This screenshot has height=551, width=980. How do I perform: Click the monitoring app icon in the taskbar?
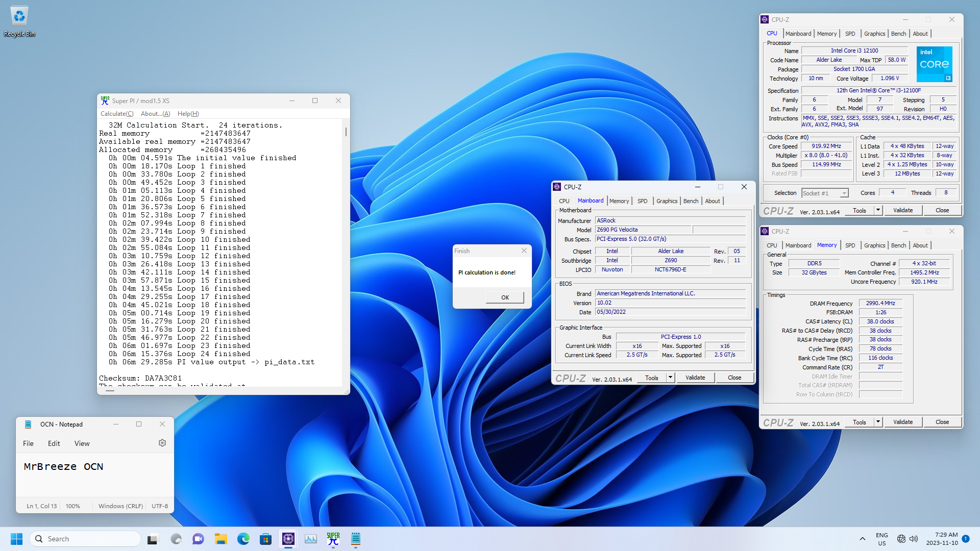[311, 539]
